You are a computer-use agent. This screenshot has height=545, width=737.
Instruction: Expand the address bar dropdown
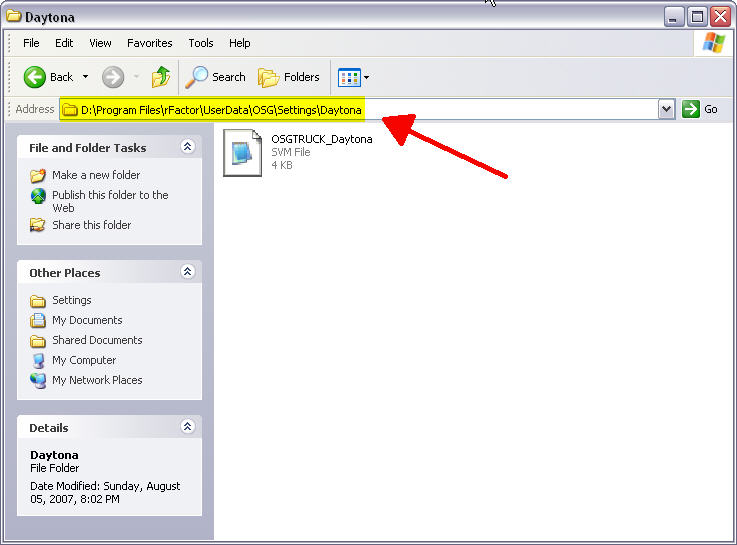point(666,109)
